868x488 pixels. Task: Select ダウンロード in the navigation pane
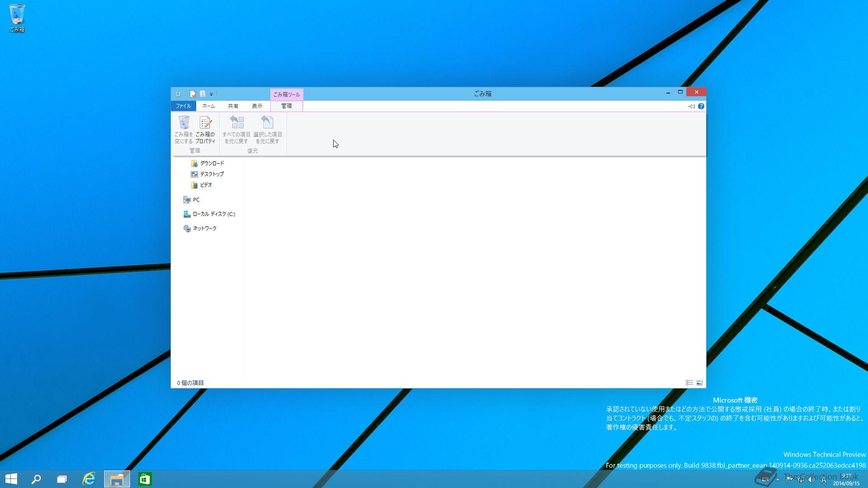208,163
